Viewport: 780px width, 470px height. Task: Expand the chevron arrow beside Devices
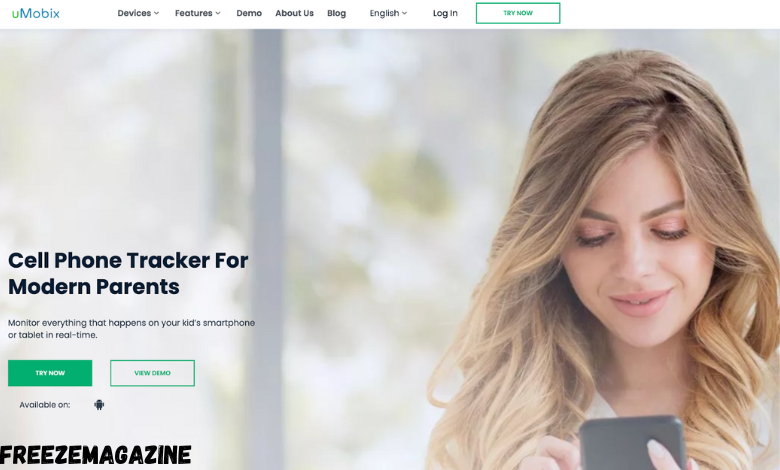(x=156, y=13)
